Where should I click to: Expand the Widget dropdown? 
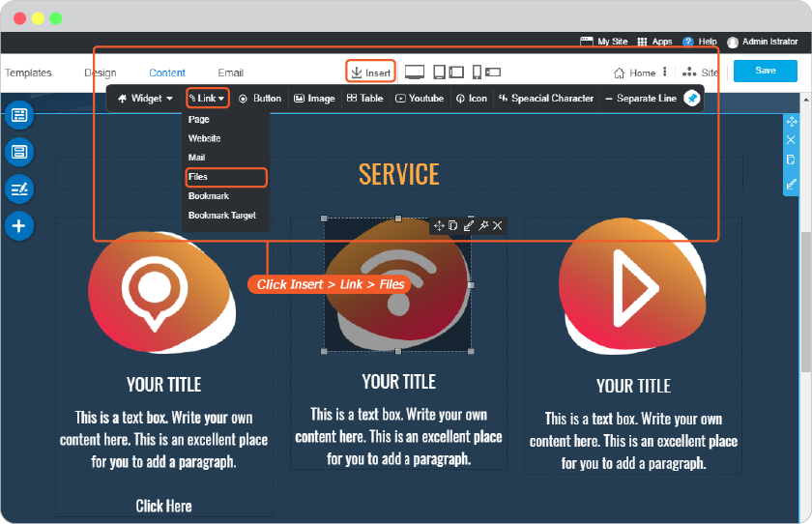click(146, 99)
